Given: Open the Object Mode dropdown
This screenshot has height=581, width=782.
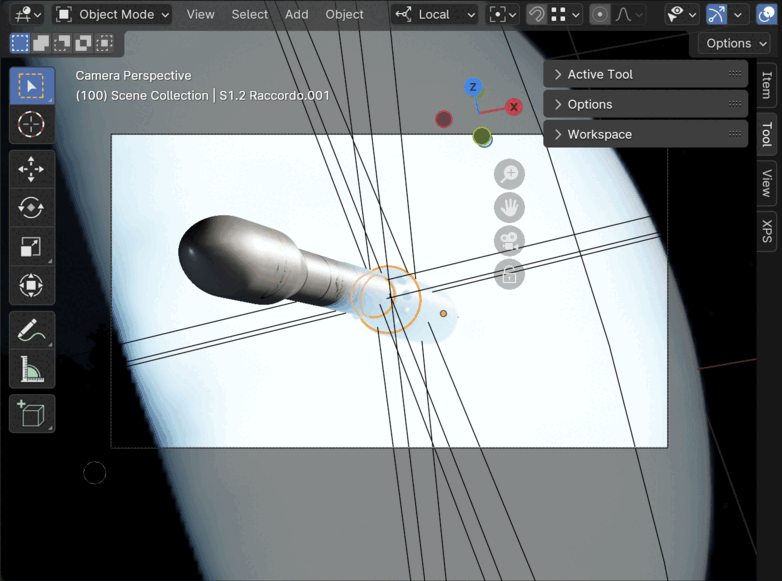Looking at the screenshot, I should tap(112, 14).
